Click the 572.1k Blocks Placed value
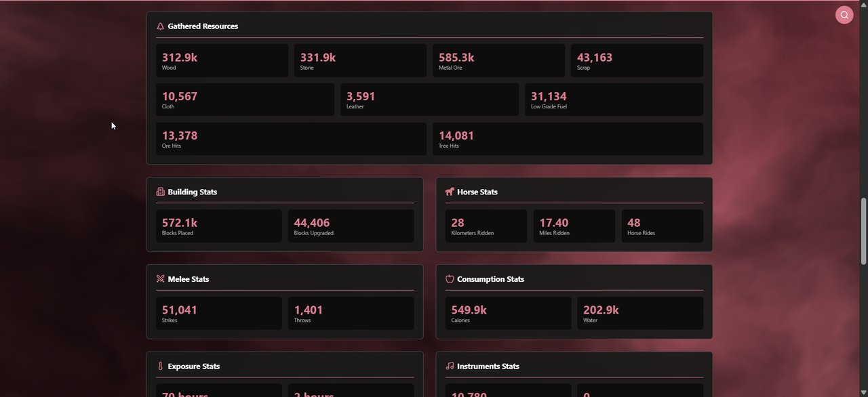The image size is (868, 397). pyautogui.click(x=180, y=223)
